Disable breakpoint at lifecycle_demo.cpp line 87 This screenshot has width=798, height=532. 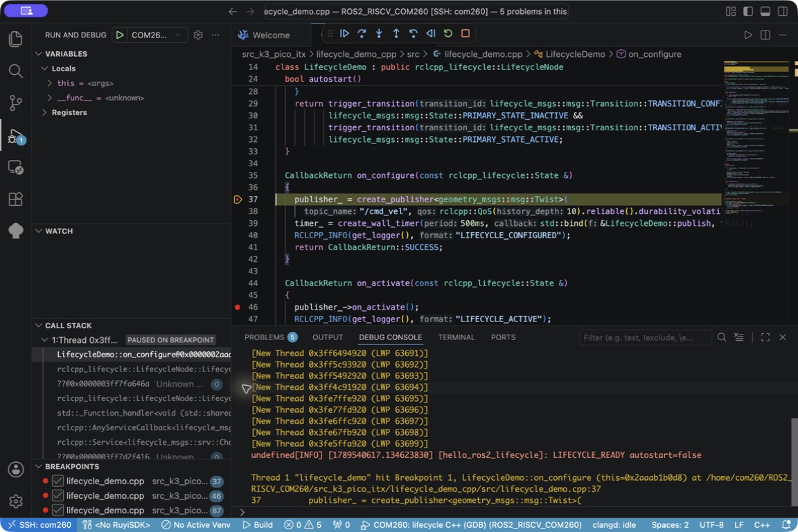pyautogui.click(x=58, y=510)
